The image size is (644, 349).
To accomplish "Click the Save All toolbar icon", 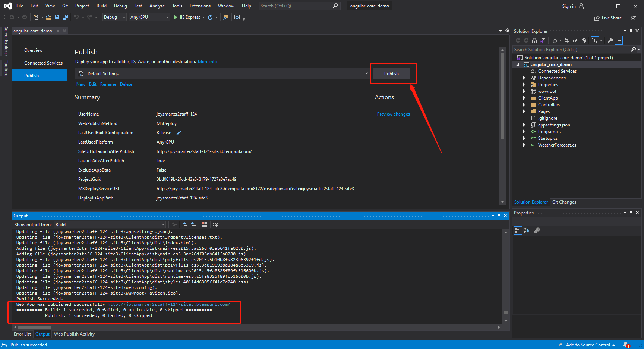I will pos(65,17).
